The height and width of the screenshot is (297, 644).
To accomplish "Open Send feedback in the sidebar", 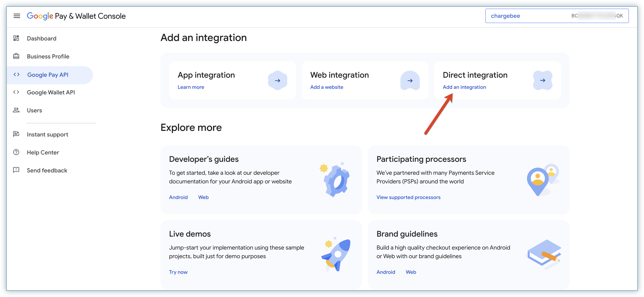I will tap(50, 171).
